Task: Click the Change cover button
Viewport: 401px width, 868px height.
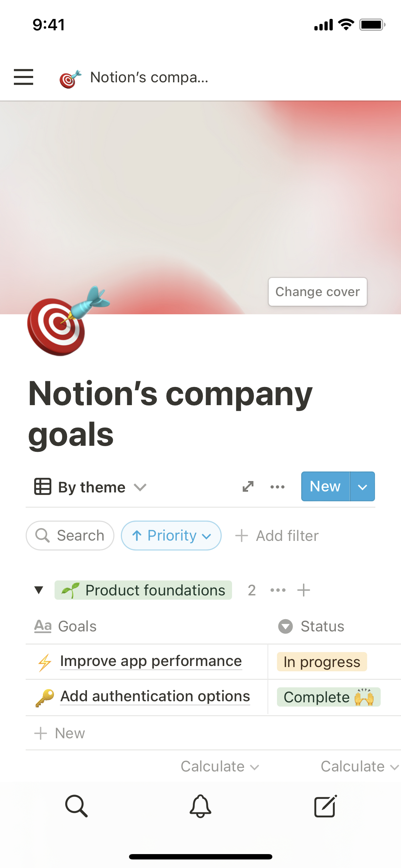Action: coord(318,292)
